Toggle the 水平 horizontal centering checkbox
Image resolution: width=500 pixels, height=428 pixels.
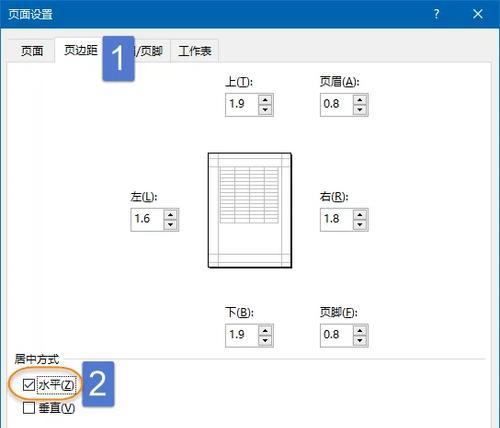pos(29,385)
